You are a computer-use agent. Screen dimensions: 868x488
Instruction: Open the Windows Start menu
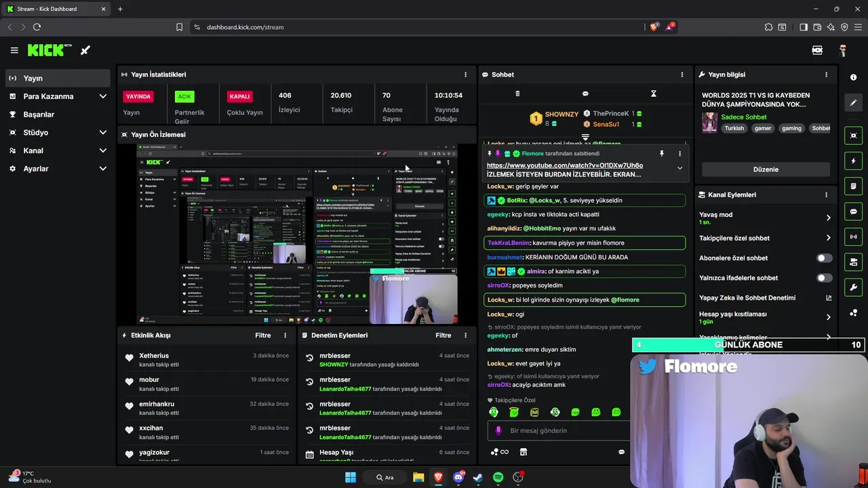coord(351,477)
